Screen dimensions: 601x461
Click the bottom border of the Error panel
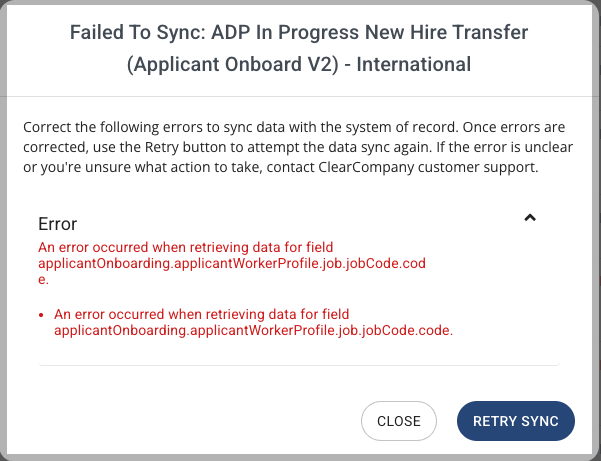[299, 365]
